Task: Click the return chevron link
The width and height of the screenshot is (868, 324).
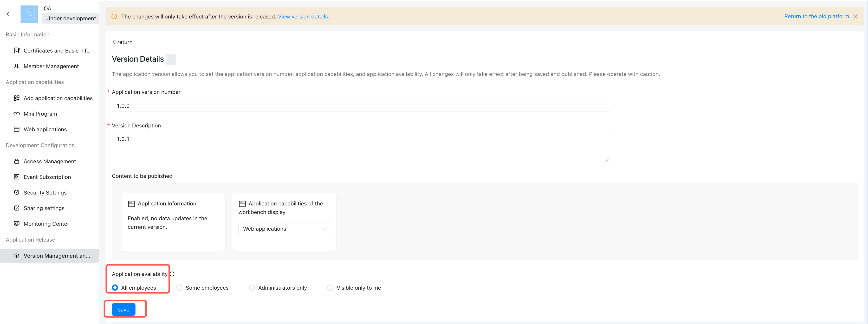Action: click(x=122, y=42)
